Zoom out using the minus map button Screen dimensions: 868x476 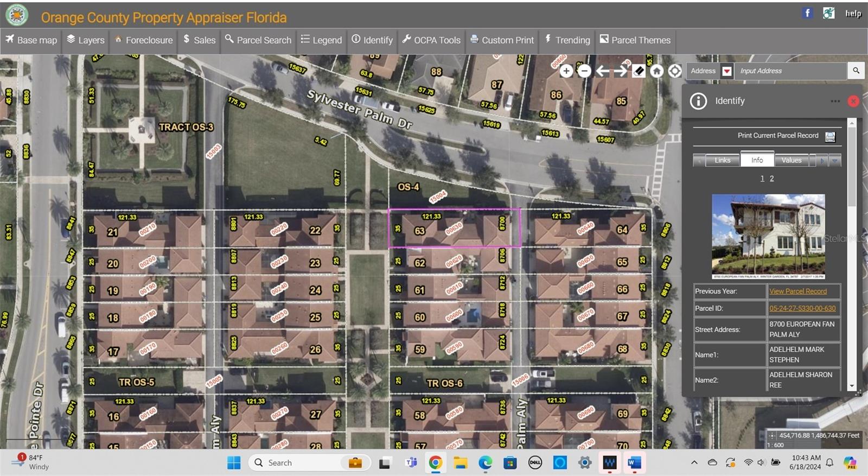(x=584, y=71)
